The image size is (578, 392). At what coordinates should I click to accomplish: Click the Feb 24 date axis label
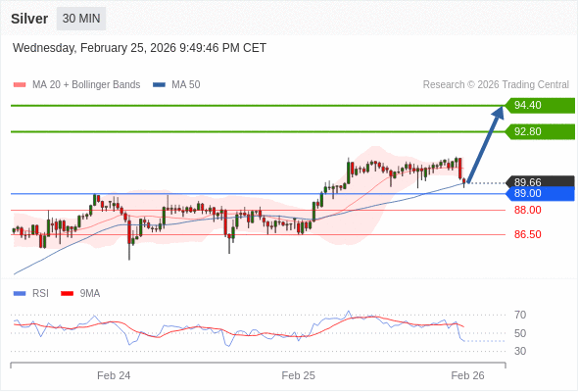(x=114, y=375)
